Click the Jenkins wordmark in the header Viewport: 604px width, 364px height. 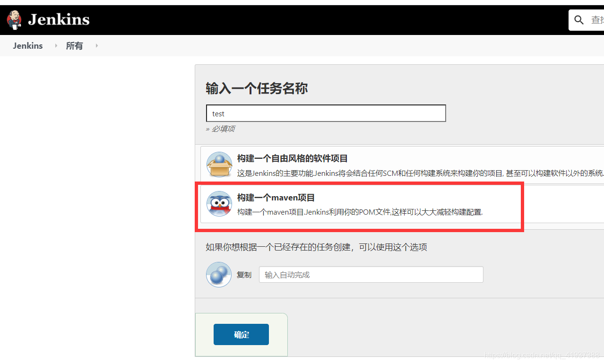pyautogui.click(x=59, y=19)
